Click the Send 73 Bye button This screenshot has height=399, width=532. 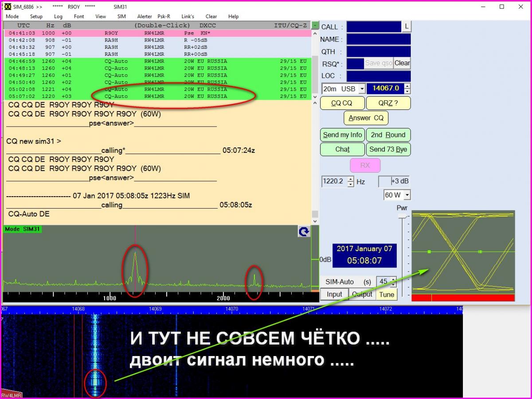click(x=388, y=149)
